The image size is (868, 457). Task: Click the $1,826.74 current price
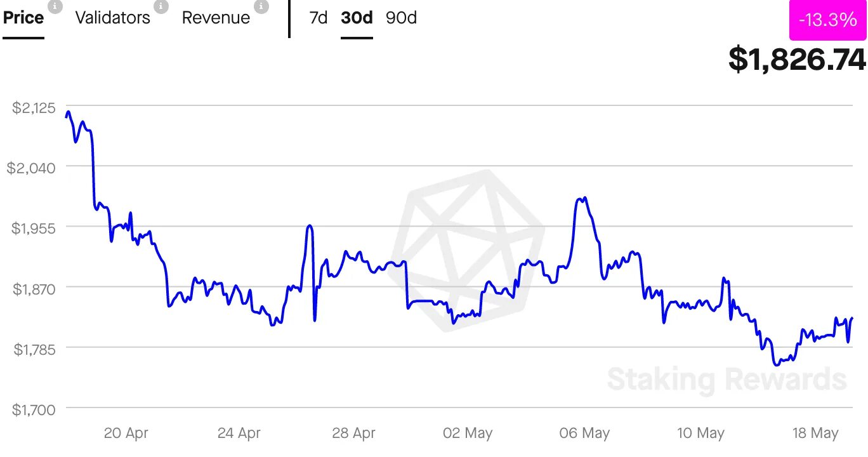[797, 59]
